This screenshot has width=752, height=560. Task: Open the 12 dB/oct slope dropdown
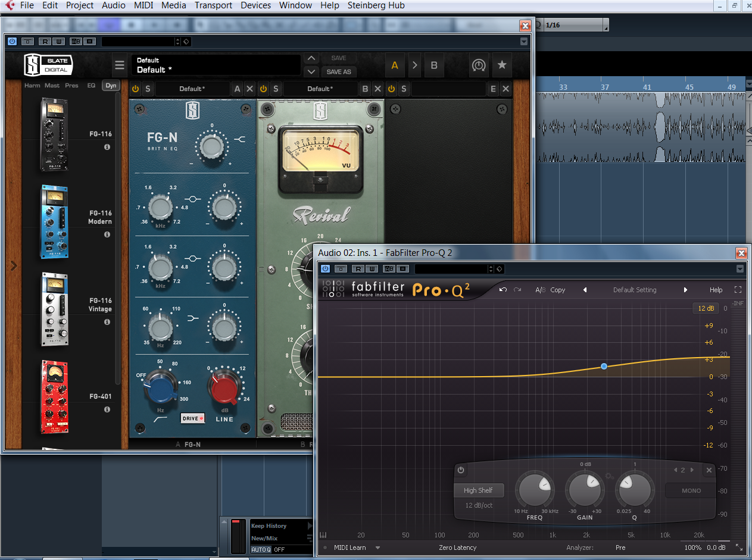click(x=479, y=505)
